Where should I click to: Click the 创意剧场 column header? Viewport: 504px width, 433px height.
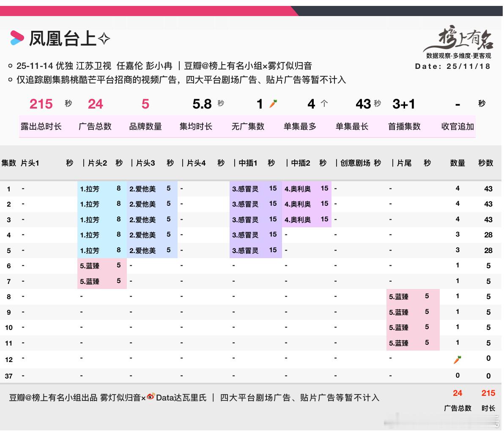[x=355, y=163]
